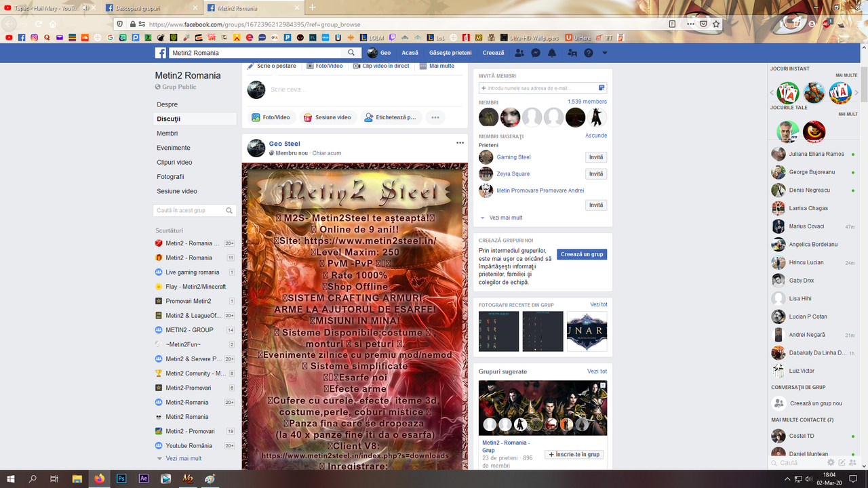Screen dimensions: 868x488
Task: Click the Firefox icon in the taskbar
Action: pos(100,479)
